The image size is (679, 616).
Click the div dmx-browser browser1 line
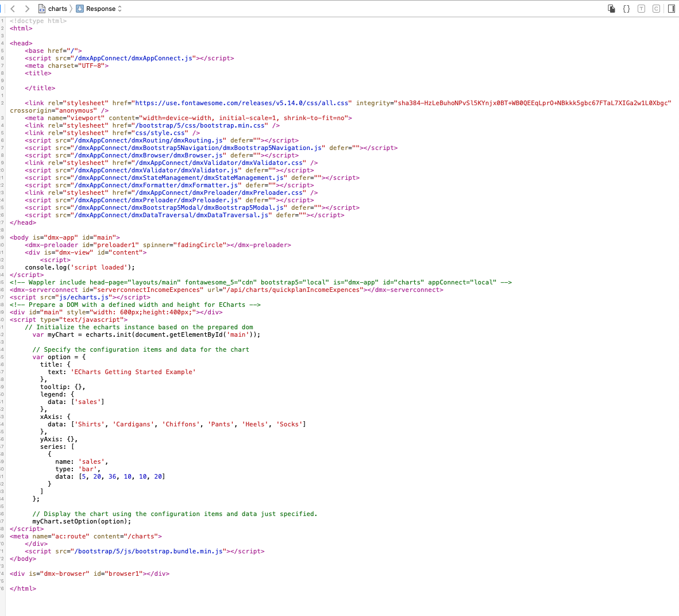90,573
